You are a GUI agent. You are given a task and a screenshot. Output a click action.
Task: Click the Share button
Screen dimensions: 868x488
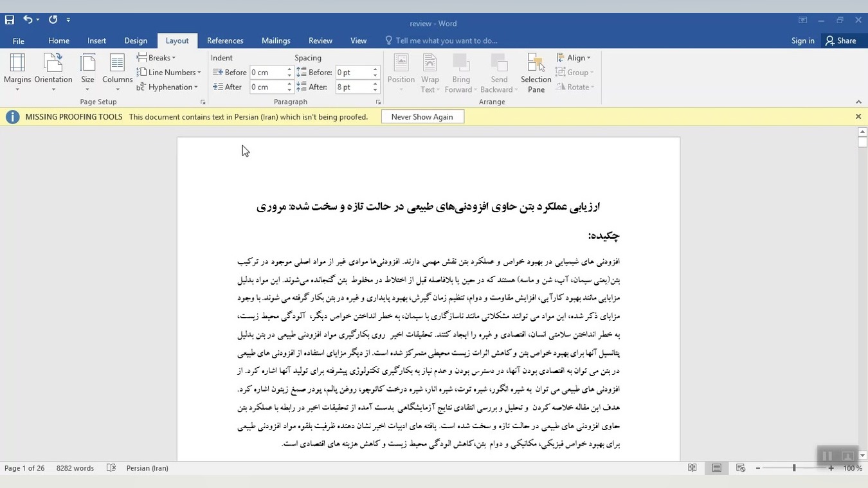(x=841, y=41)
